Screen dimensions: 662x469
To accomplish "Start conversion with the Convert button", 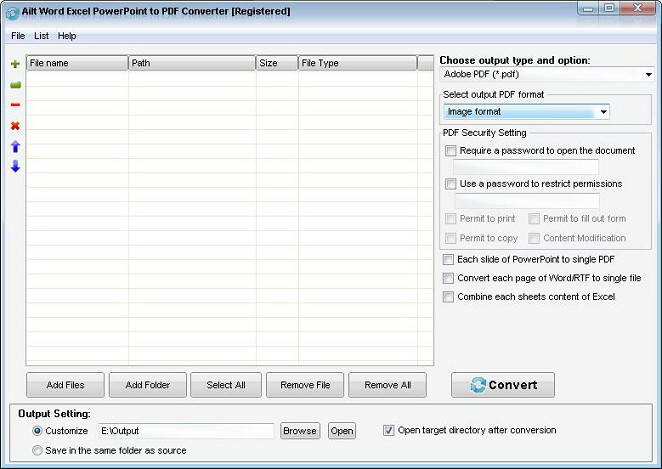I will point(503,385).
